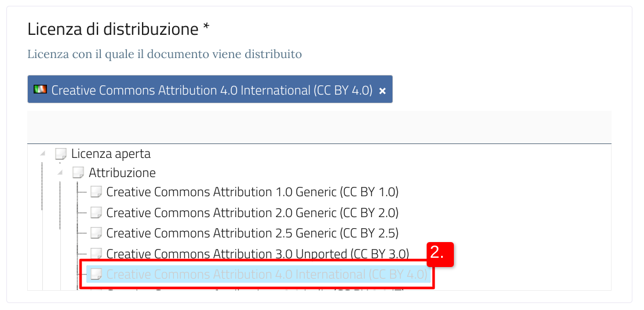Collapse the Licenza aperta tree node
Viewport: 644px width, 310px height.
coord(42,153)
